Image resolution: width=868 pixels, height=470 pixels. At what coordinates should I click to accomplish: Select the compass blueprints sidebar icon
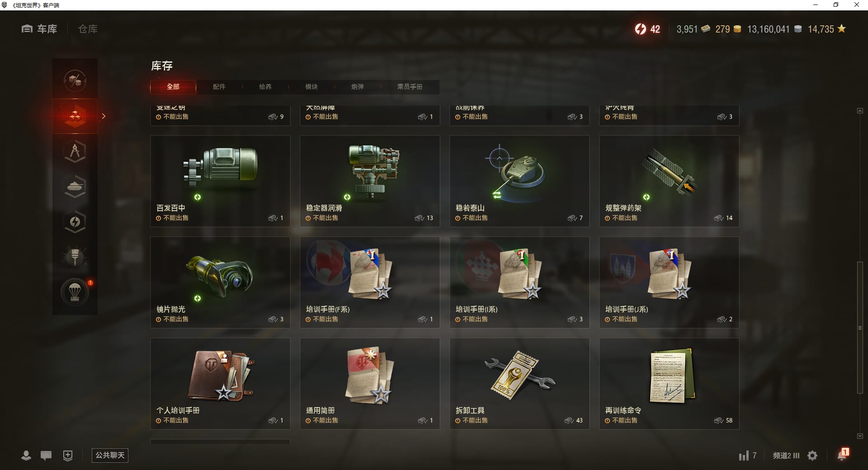click(x=75, y=151)
